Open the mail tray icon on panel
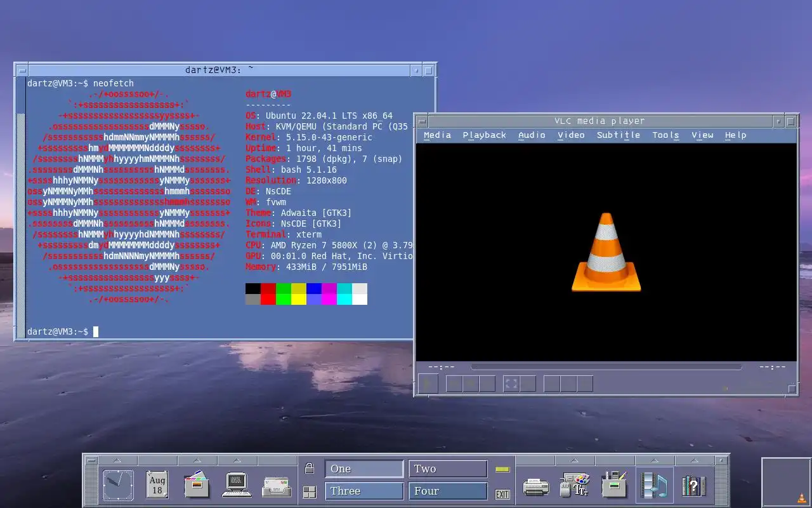 [277, 487]
